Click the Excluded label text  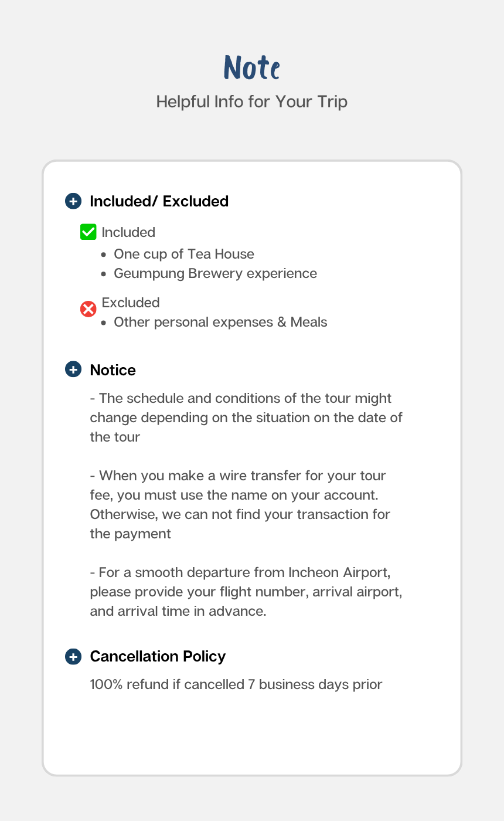pyautogui.click(x=131, y=303)
